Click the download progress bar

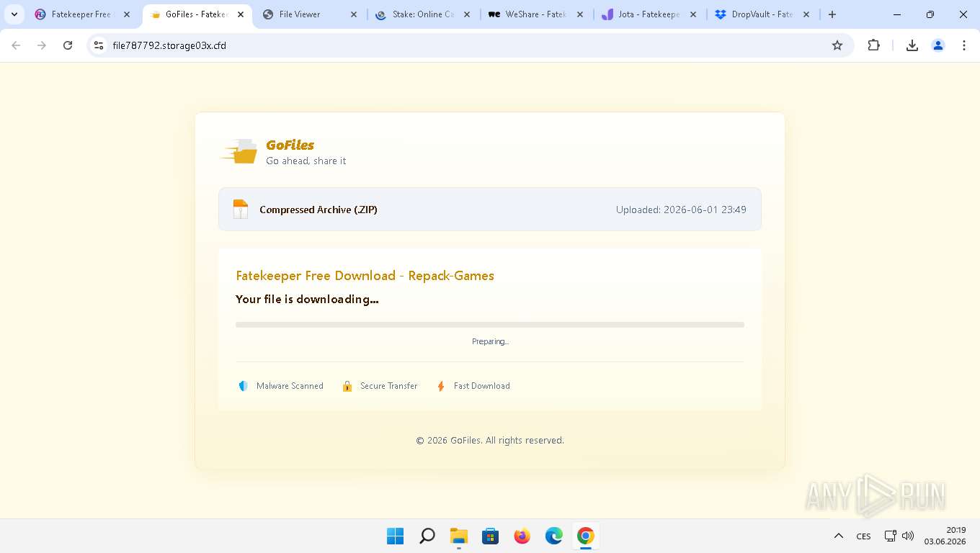pyautogui.click(x=490, y=325)
